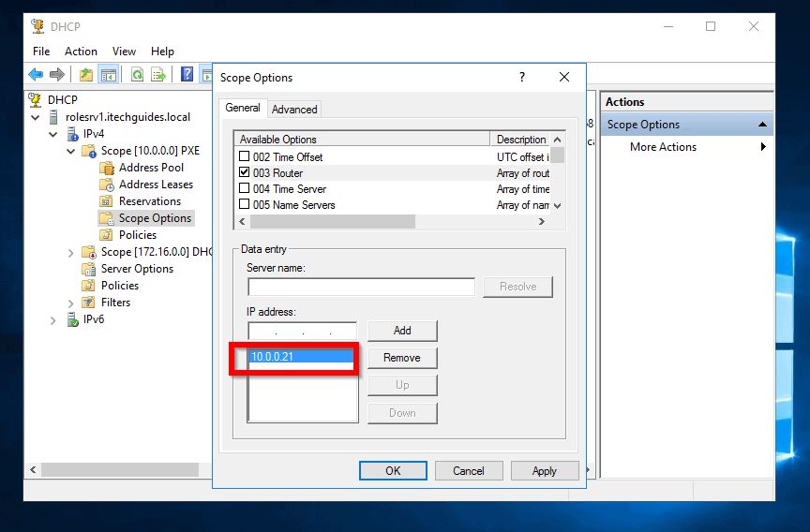Enable the 002 Time Offset checkbox
The image size is (810, 532).
coord(245,155)
